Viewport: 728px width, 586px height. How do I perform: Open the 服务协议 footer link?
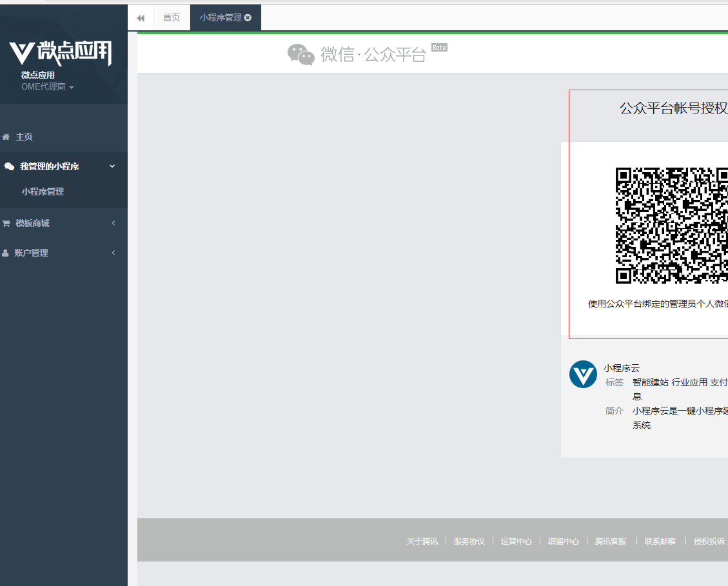tap(469, 542)
